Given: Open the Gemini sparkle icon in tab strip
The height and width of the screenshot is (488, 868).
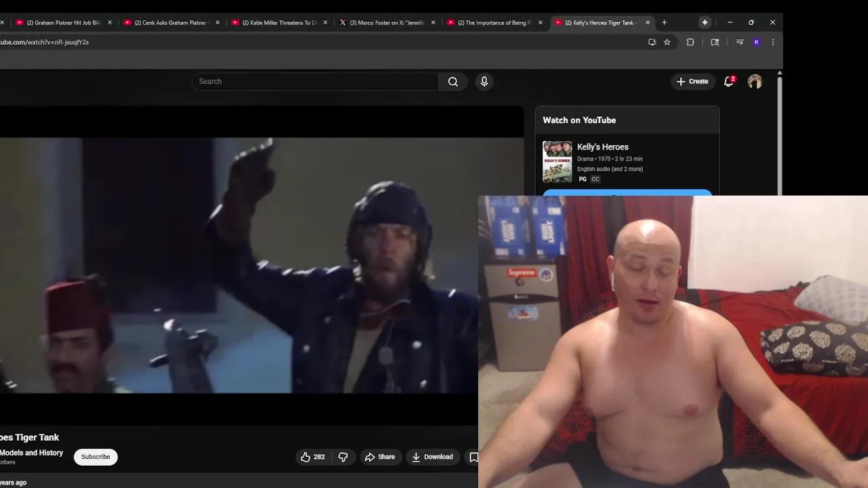Looking at the screenshot, I should [705, 22].
